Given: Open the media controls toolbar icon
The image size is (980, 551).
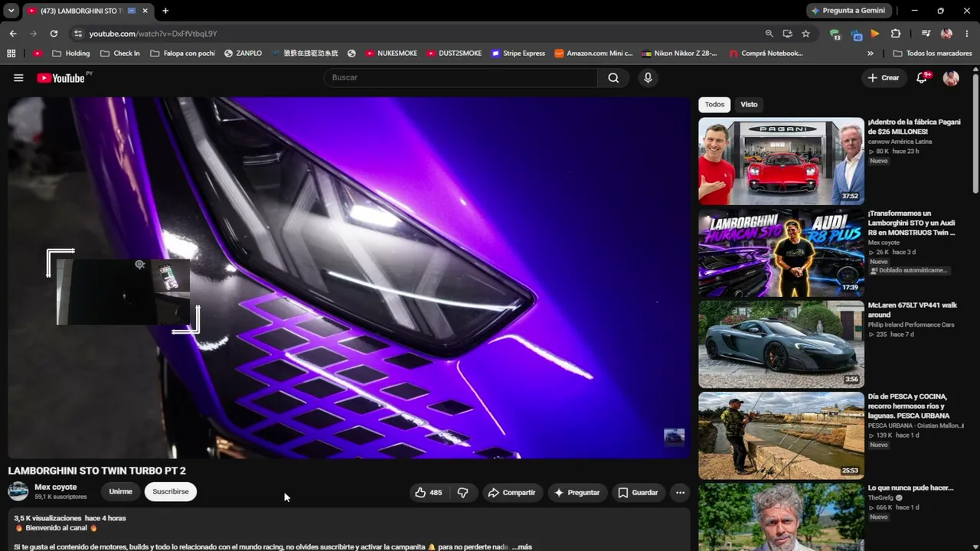Looking at the screenshot, I should pyautogui.click(x=926, y=34).
